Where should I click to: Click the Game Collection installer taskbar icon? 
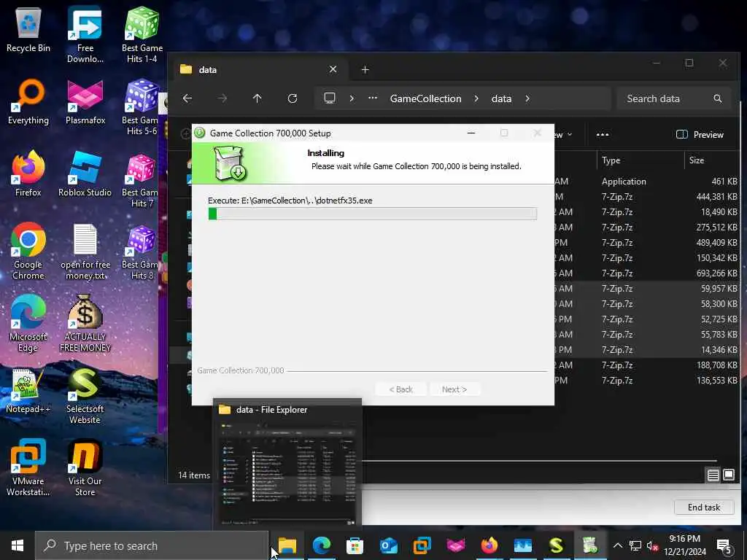[590, 545]
